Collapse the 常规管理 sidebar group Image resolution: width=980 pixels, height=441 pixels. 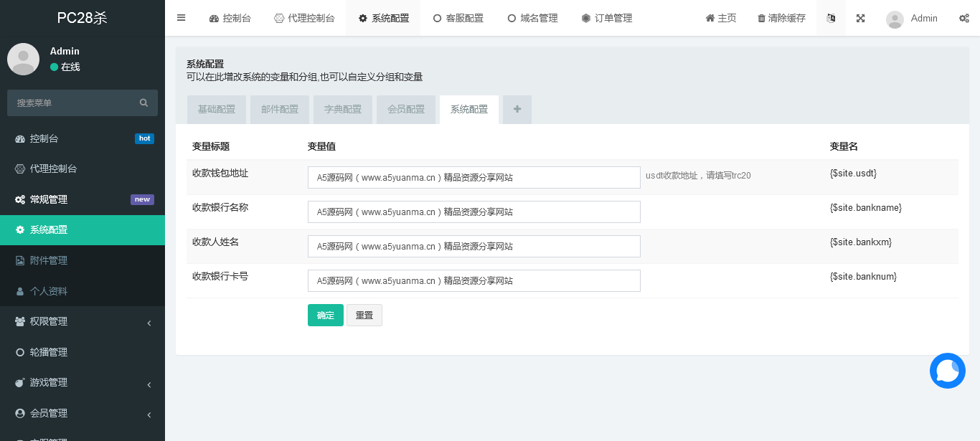83,199
